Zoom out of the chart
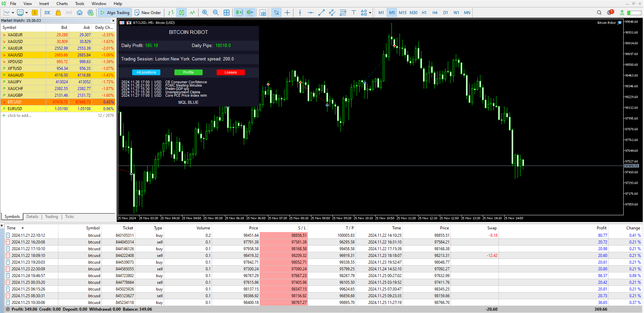Screen dimensions: 644x313 tap(216, 13)
